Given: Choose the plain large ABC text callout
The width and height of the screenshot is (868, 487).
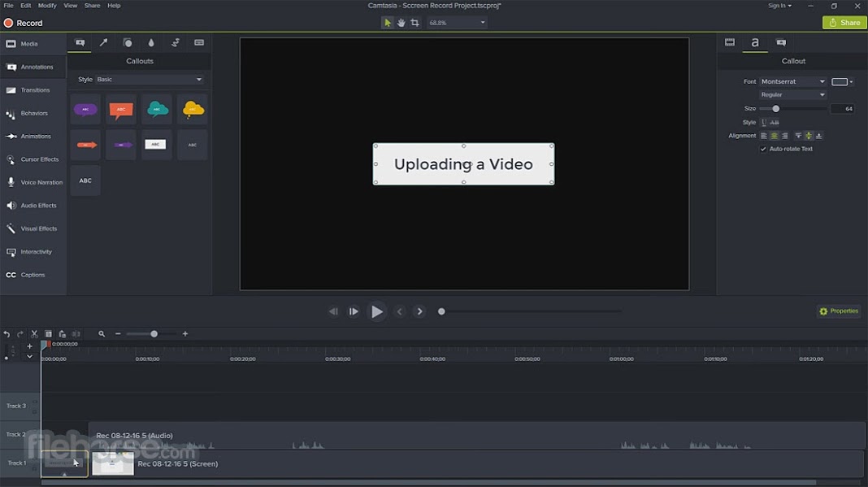Looking at the screenshot, I should click(x=85, y=180).
